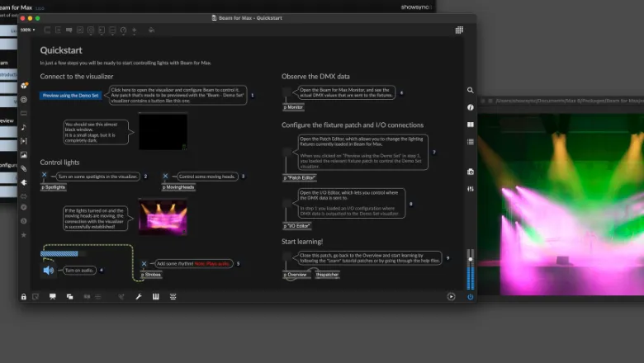Image resolution: width=644 pixels, height=363 pixels.
Task: Open the paperclip snippets icon in left sidebar
Action: [x=24, y=168]
